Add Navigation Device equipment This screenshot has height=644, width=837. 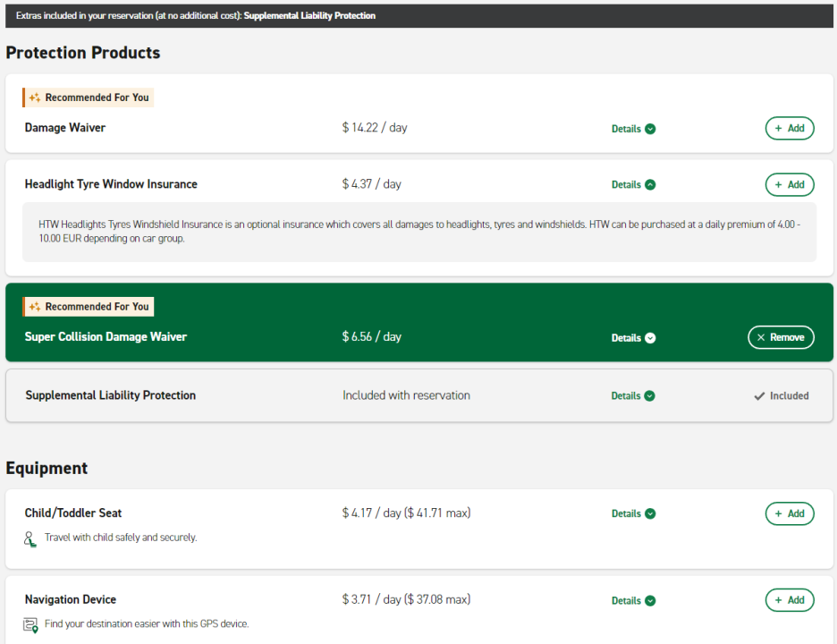click(790, 600)
